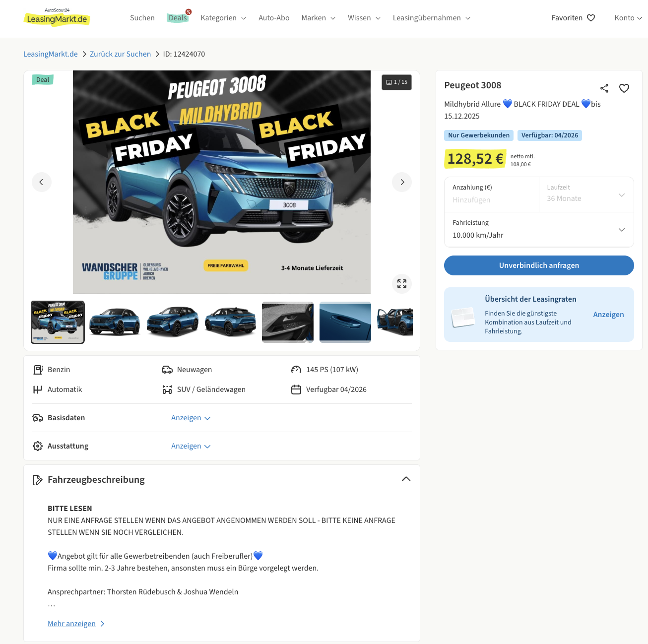
Task: Open the Fahrleistung dropdown
Action: pyautogui.click(x=539, y=229)
